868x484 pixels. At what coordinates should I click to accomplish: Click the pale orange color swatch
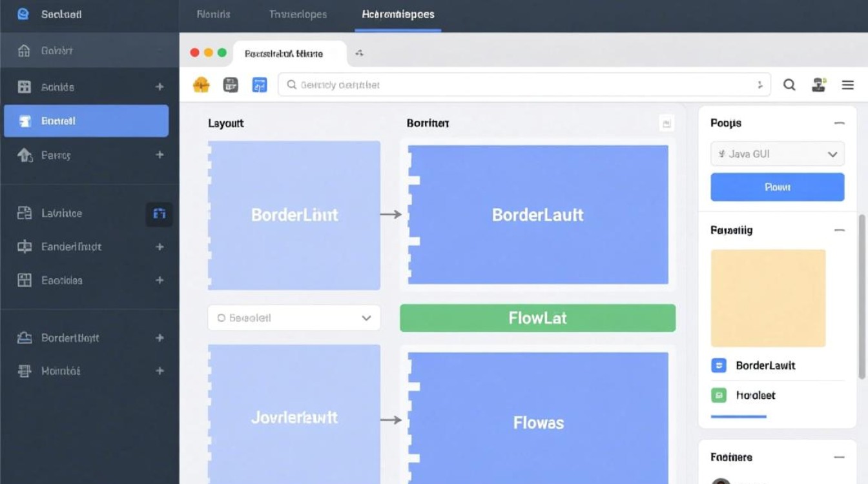[x=768, y=298]
